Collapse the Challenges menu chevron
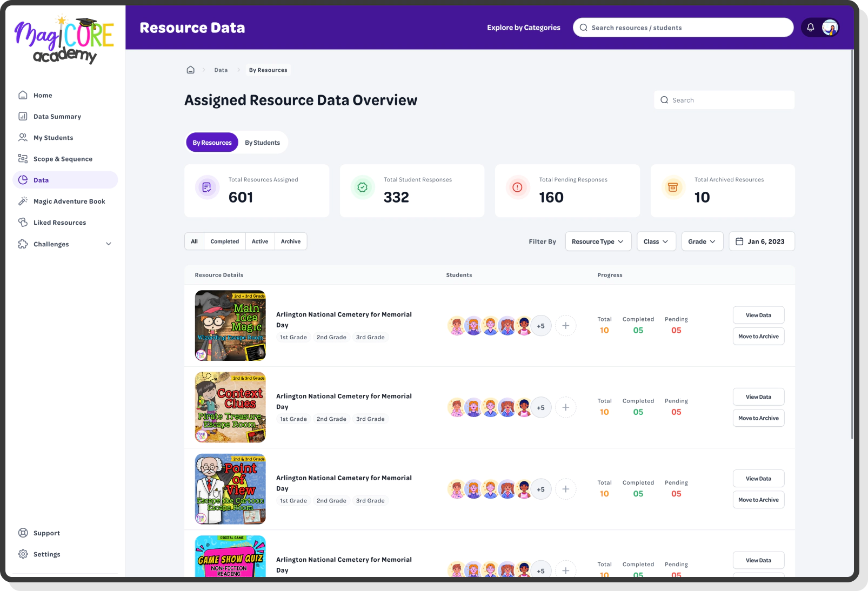 109,244
